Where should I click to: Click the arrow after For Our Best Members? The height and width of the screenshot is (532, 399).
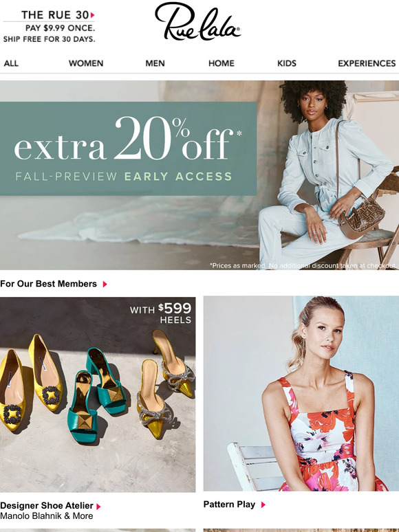coord(105,284)
